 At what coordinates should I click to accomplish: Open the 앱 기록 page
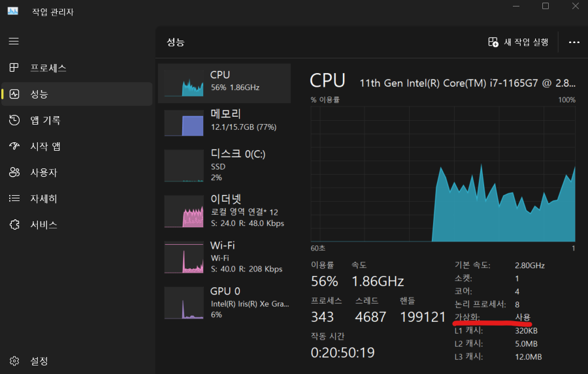tap(45, 120)
